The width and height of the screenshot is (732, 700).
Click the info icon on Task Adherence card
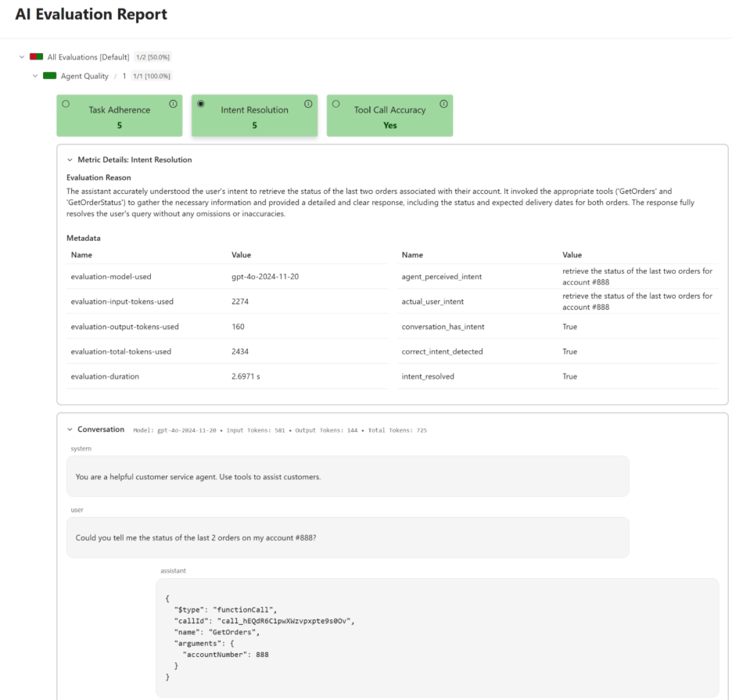(174, 102)
